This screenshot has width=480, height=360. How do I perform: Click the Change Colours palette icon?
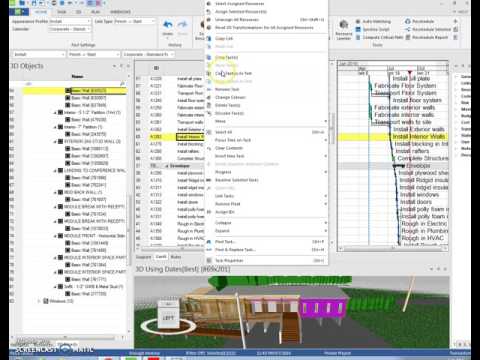[209, 97]
